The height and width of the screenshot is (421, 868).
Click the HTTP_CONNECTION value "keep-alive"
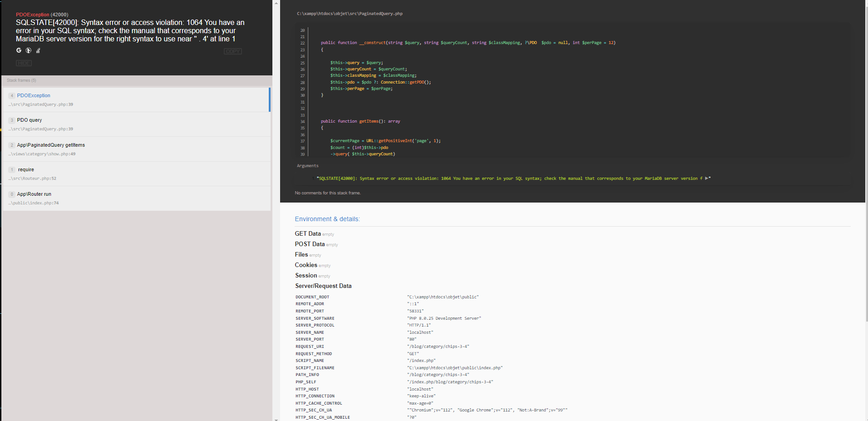pos(421,396)
